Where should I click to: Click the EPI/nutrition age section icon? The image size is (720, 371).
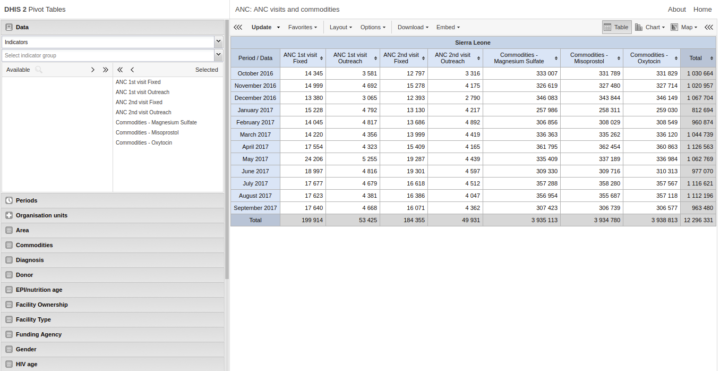[9, 290]
